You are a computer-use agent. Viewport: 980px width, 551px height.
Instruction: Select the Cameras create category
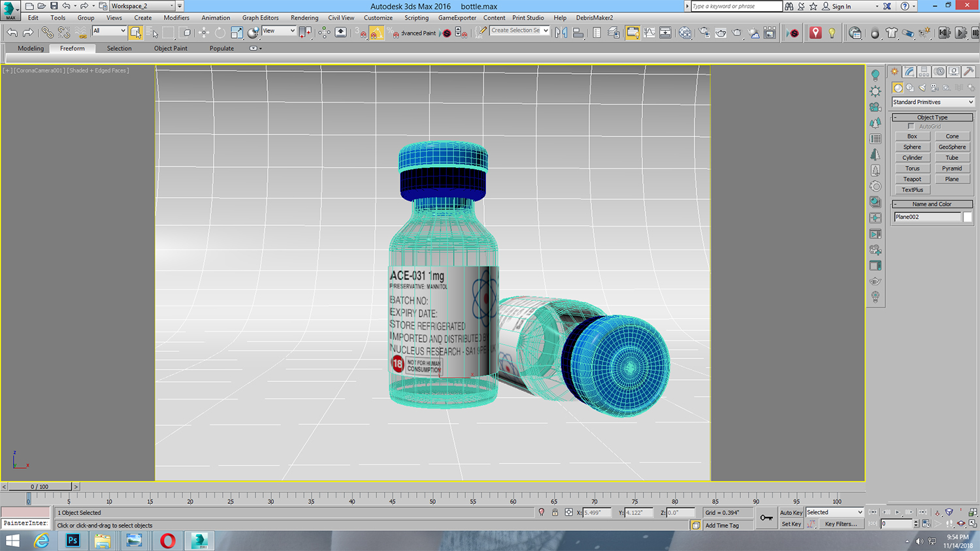pos(934,87)
